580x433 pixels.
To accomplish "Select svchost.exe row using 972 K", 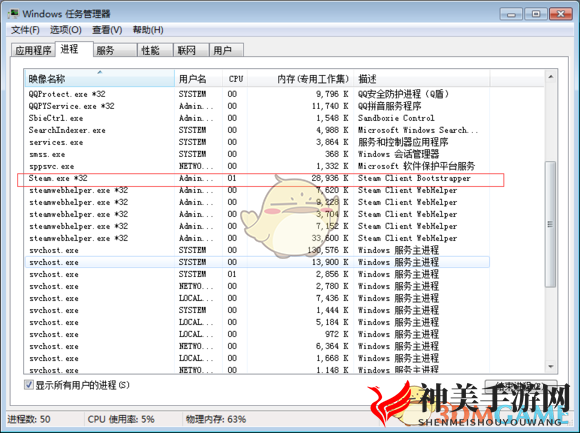I will tap(257, 334).
